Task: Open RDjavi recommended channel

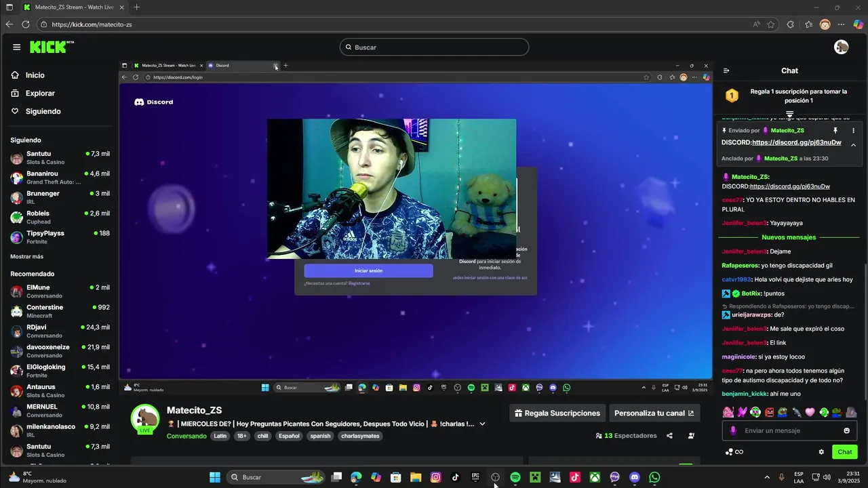Action: pos(60,331)
